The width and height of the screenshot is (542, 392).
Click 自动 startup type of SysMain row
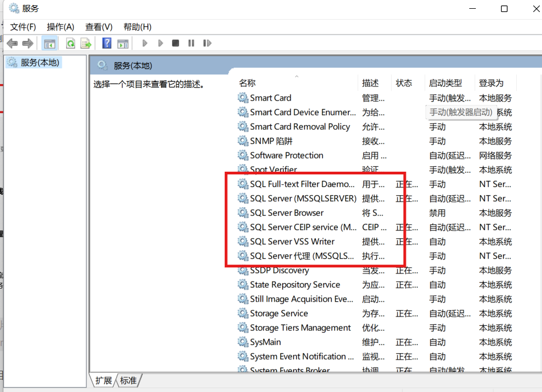437,342
